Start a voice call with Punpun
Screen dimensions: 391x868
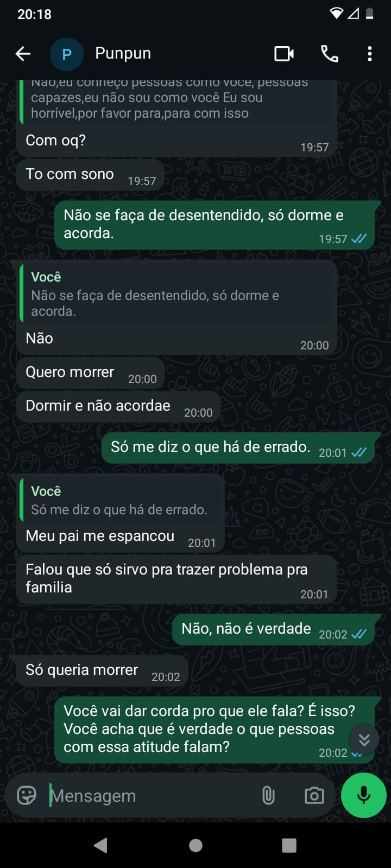329,54
